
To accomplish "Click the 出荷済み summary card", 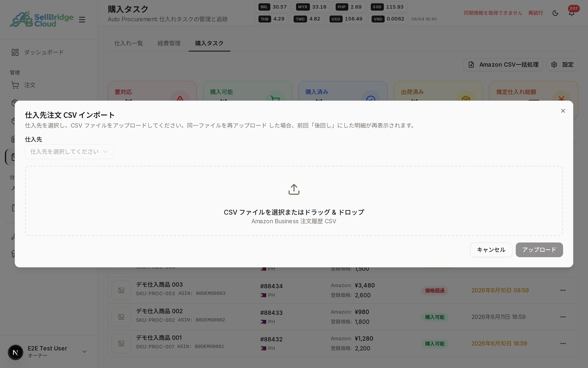I will click(x=438, y=91).
